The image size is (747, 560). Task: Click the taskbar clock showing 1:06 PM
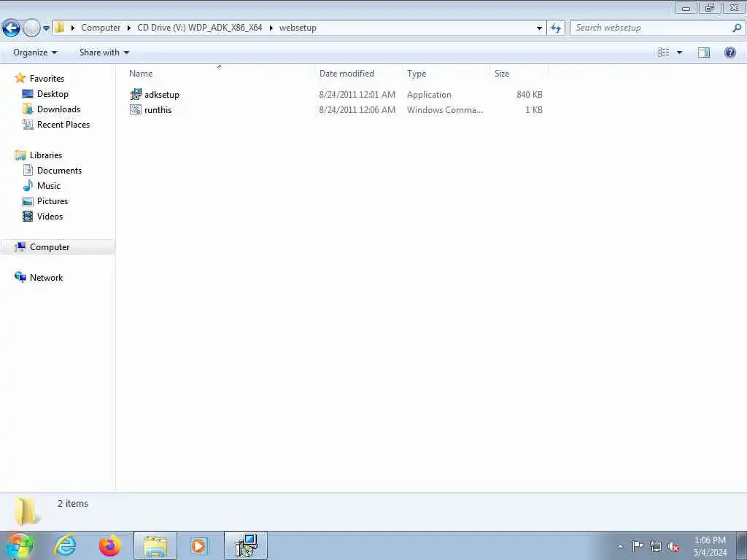710,546
